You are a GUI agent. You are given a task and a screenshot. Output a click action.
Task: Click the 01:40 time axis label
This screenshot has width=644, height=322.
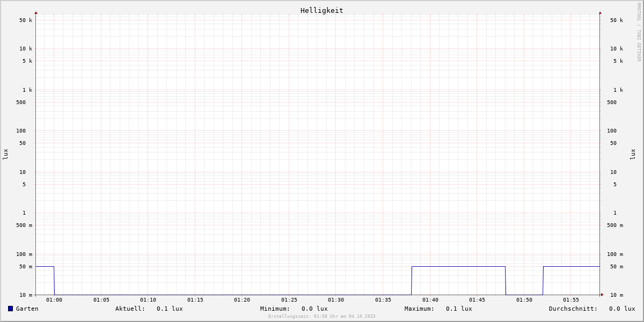[430, 300]
